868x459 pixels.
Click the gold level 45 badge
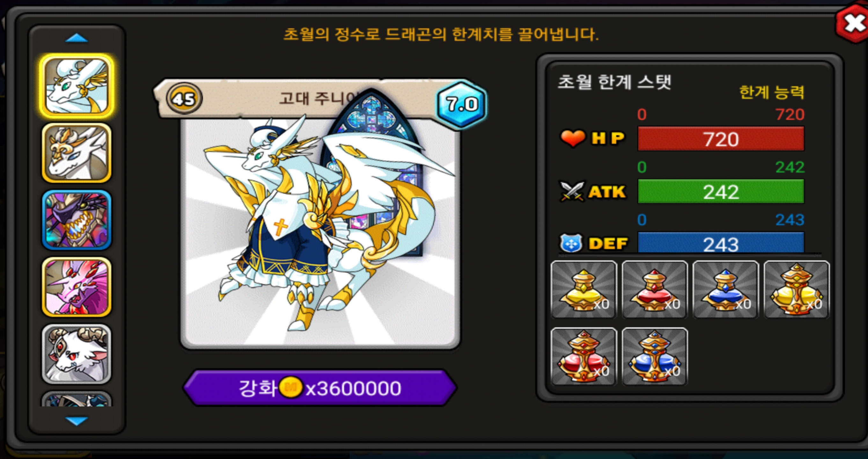coord(184,99)
